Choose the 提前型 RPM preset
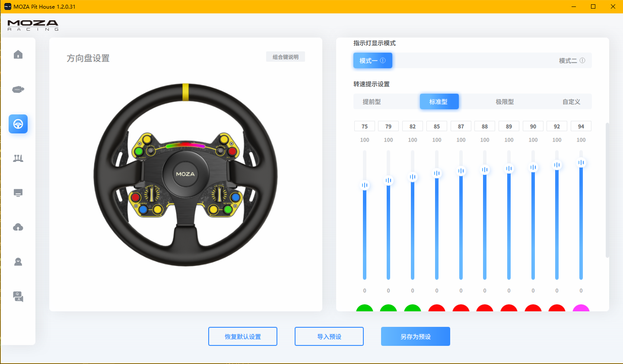This screenshot has width=623, height=364. (x=372, y=102)
